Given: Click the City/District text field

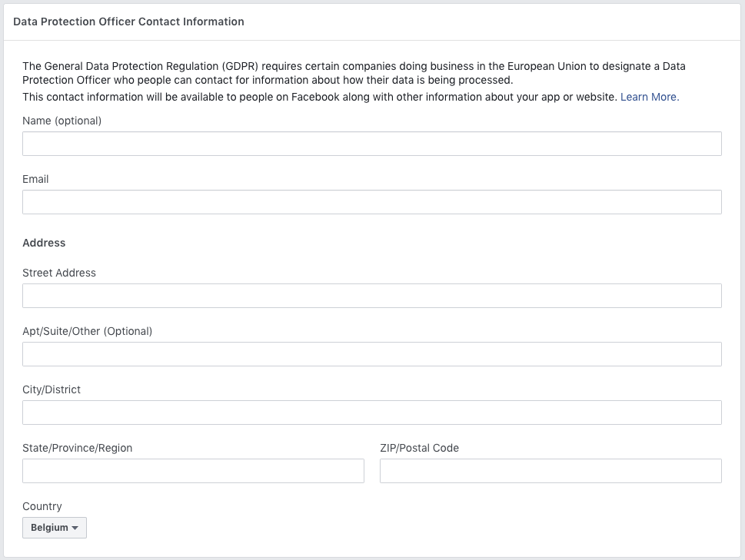Looking at the screenshot, I should pyautogui.click(x=372, y=413).
